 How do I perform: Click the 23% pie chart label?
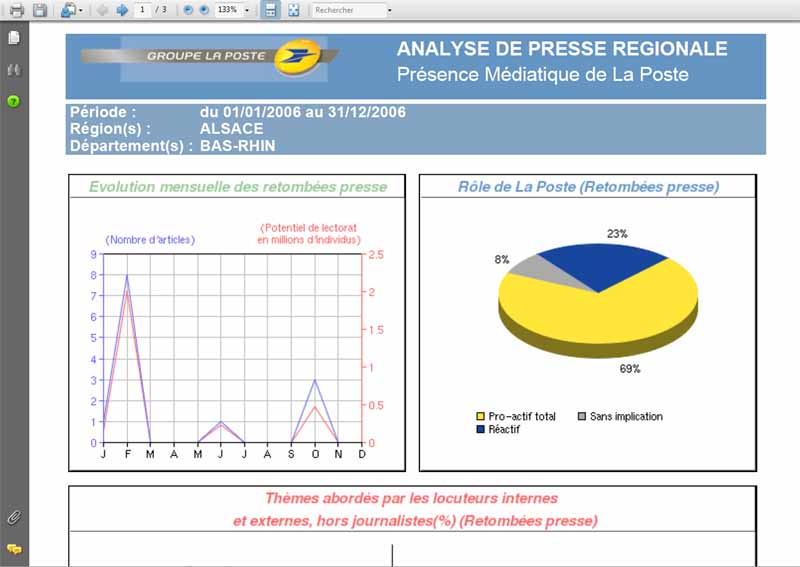point(617,234)
